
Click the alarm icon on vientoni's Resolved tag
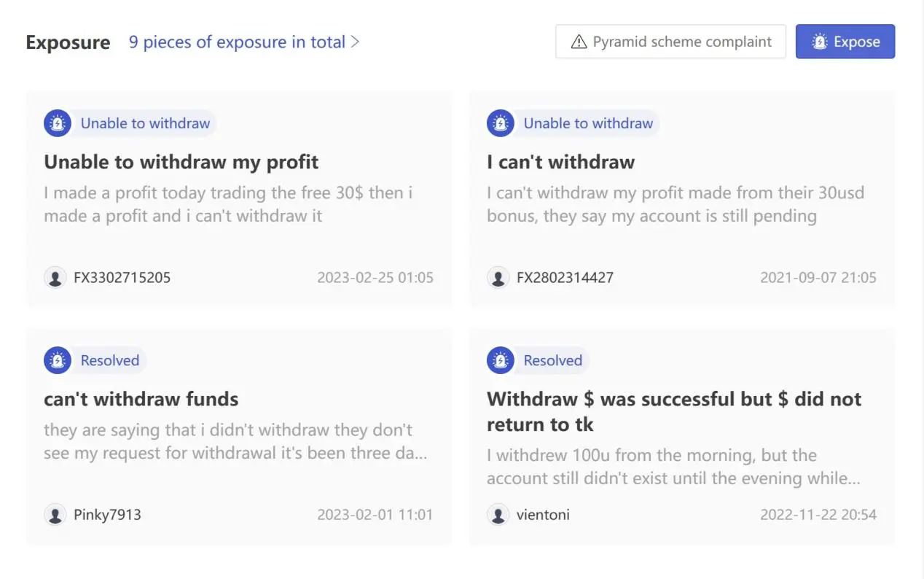click(501, 360)
